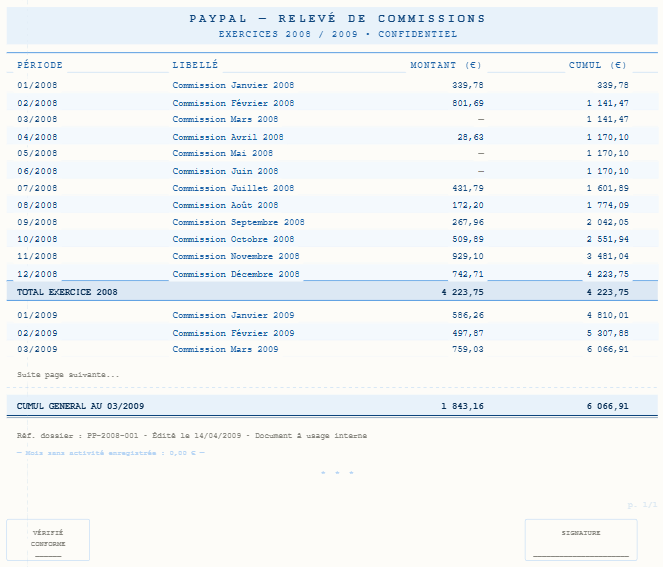Select Commission Septembre 2008 label
The width and height of the screenshot is (663, 567).
pos(238,222)
